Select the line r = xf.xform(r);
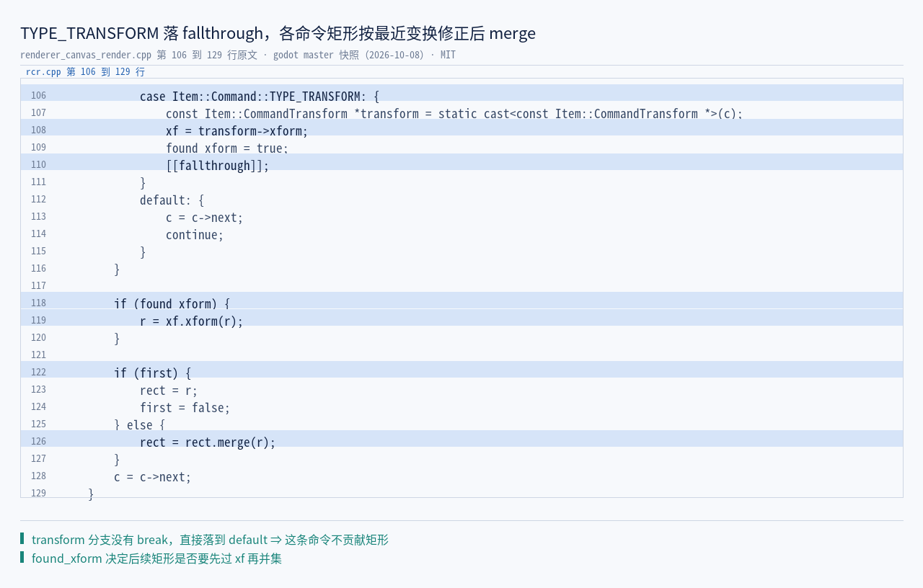This screenshot has width=923, height=588. coord(192,321)
